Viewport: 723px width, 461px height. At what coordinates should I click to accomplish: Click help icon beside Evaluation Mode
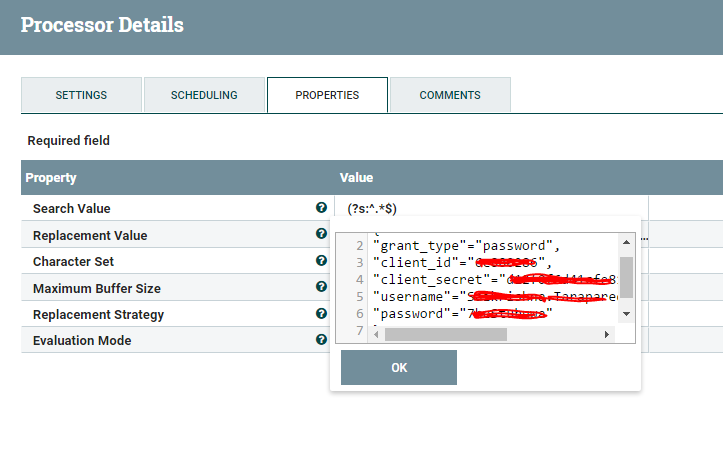321,340
